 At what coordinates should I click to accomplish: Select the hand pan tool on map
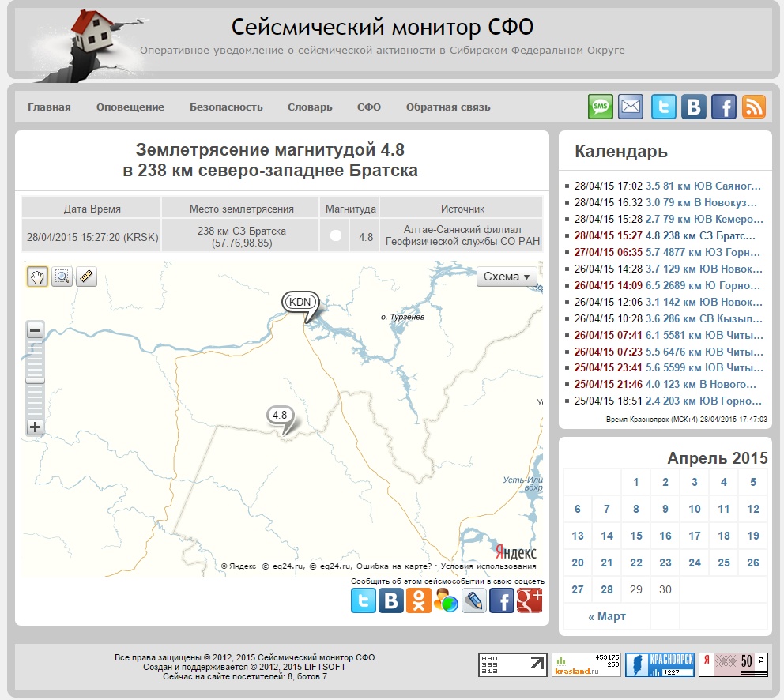point(37,277)
